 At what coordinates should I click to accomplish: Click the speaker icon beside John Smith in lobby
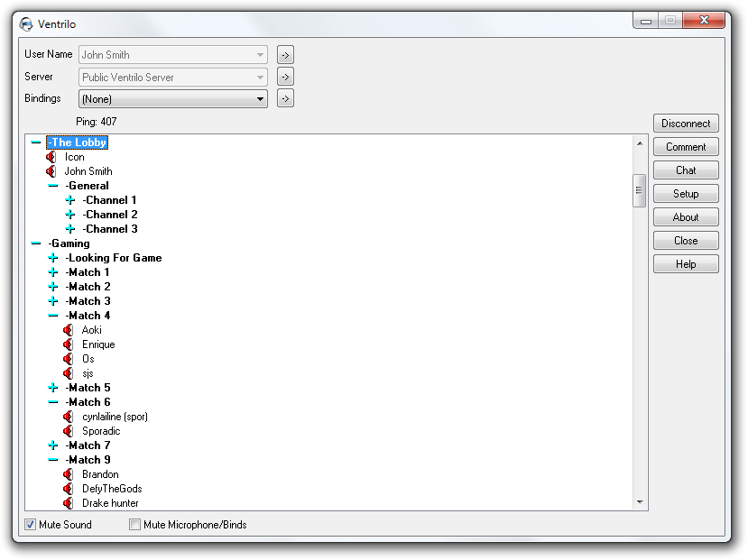(51, 171)
